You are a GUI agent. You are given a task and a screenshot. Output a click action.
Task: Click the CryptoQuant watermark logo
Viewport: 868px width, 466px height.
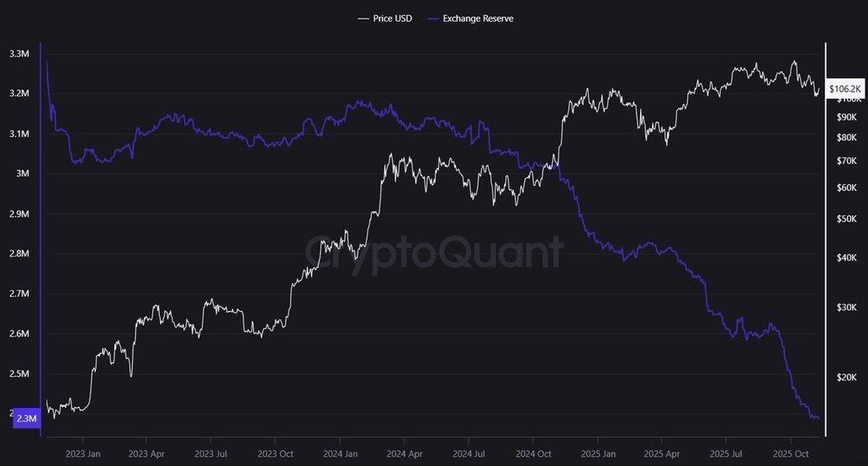click(x=433, y=252)
